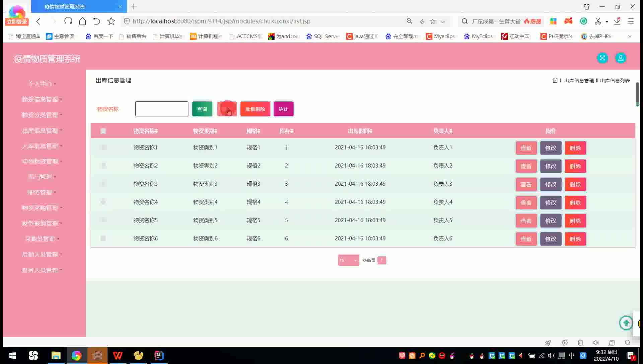The width and height of the screenshot is (643, 364).
Task: Click 修改 button for 物资名称3 row
Action: (550, 184)
